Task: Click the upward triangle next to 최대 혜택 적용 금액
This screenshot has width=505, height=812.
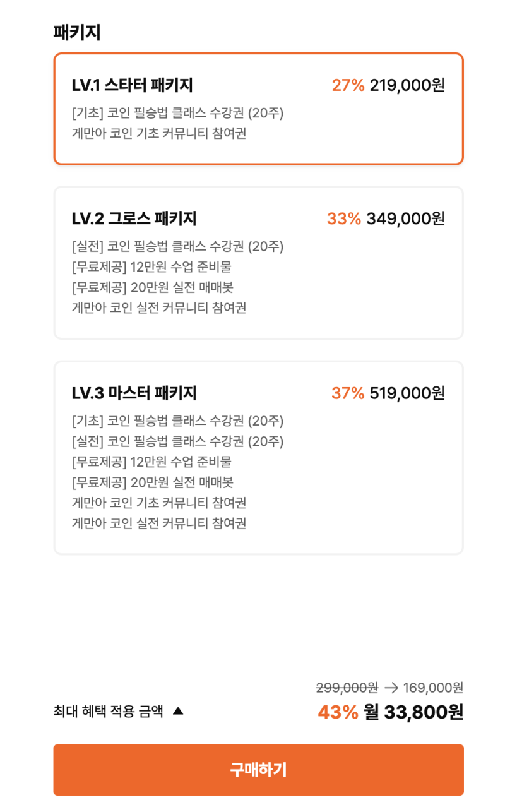Action: (176, 711)
